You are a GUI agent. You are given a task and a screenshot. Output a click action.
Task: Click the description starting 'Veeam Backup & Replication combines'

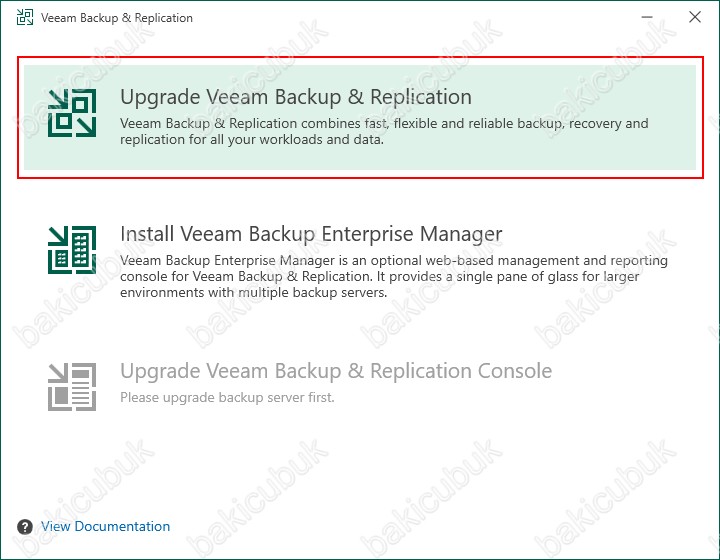384,131
